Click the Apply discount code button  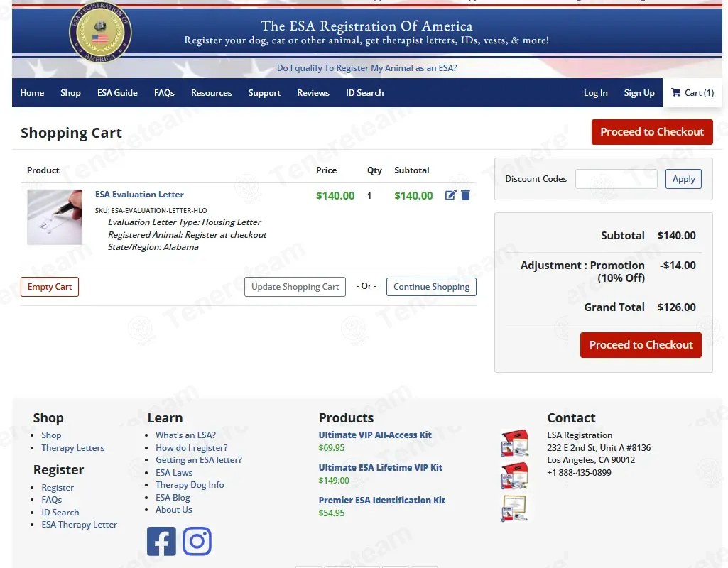(683, 179)
